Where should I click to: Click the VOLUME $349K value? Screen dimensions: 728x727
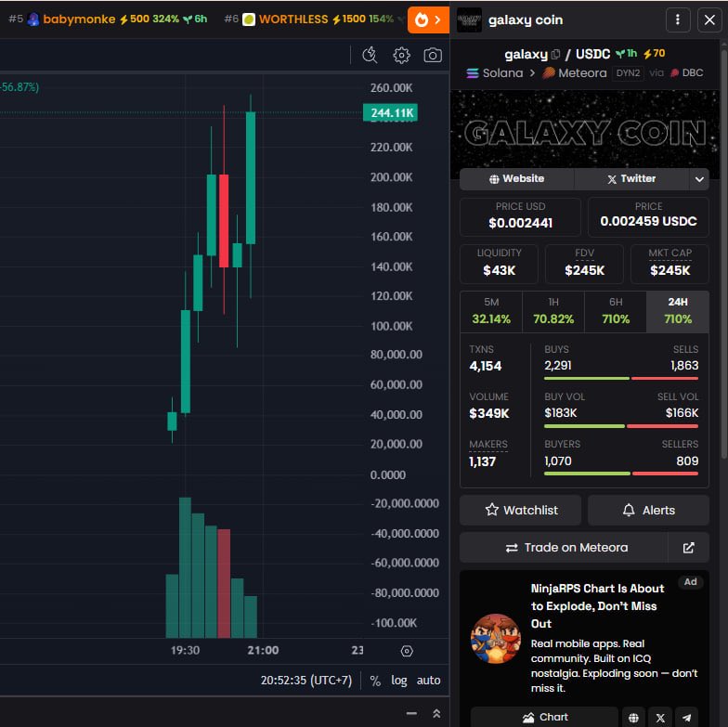click(x=488, y=414)
